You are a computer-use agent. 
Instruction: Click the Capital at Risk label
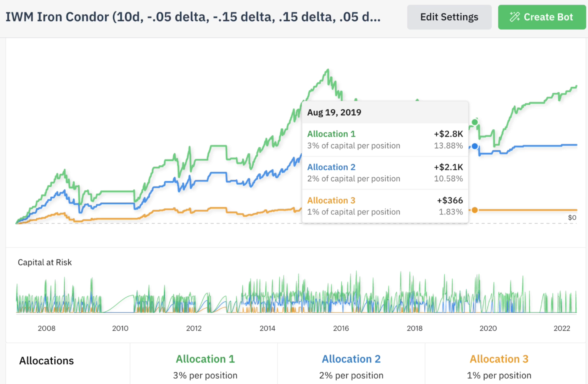(45, 262)
